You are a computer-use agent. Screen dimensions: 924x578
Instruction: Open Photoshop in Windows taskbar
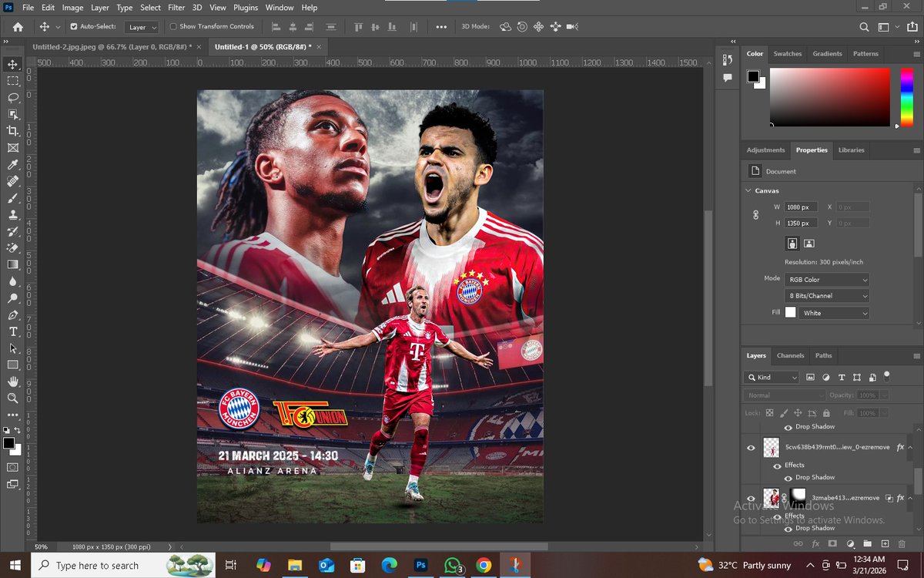(x=420, y=565)
